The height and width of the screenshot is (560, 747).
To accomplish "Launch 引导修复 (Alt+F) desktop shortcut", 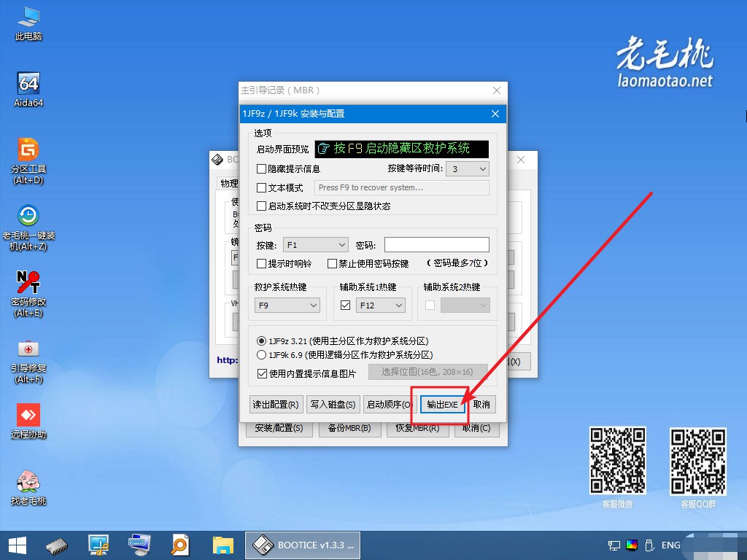I will click(x=28, y=361).
